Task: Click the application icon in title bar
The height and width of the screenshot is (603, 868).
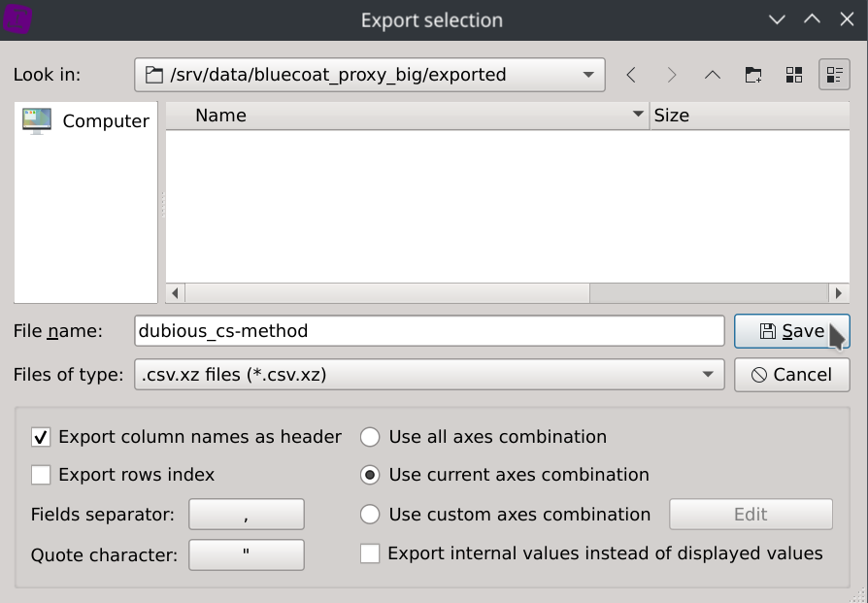Action: pos(17,19)
